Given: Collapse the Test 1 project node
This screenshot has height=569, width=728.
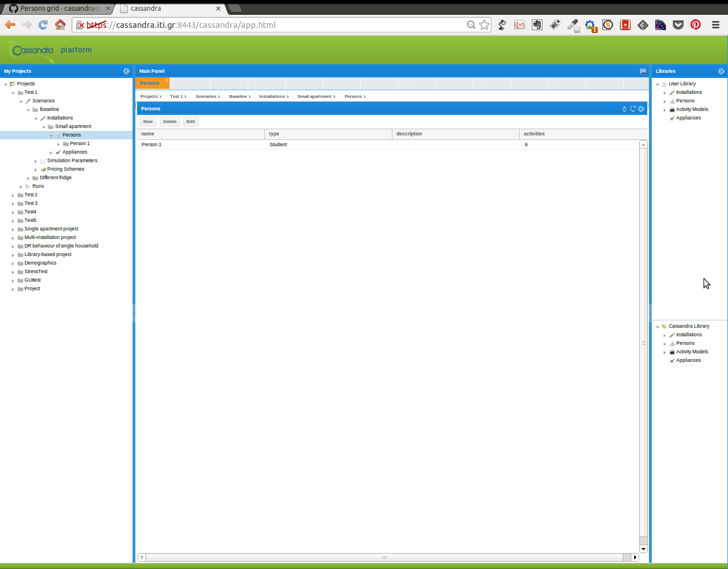Looking at the screenshot, I should coord(13,93).
